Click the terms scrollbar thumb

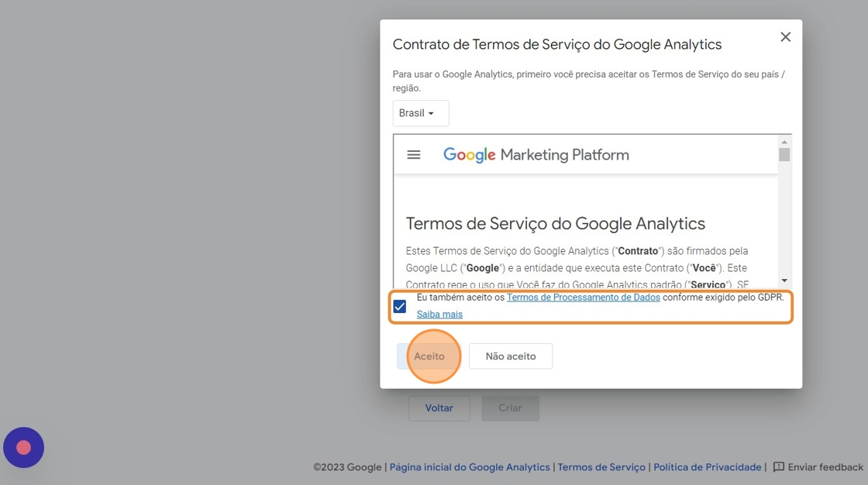[784, 154]
